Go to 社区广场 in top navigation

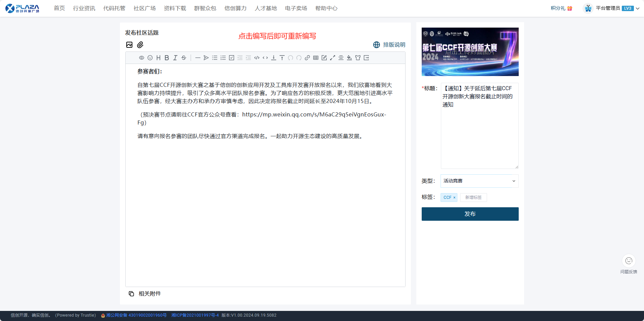pyautogui.click(x=144, y=8)
